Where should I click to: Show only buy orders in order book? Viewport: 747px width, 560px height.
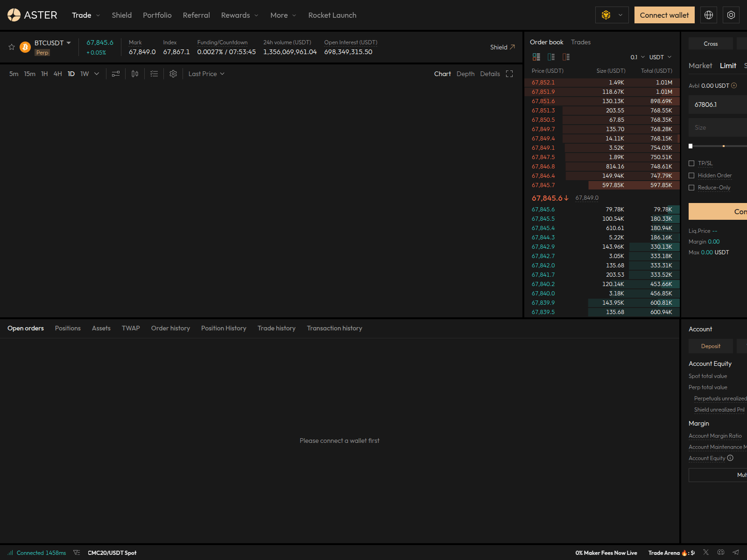point(551,57)
